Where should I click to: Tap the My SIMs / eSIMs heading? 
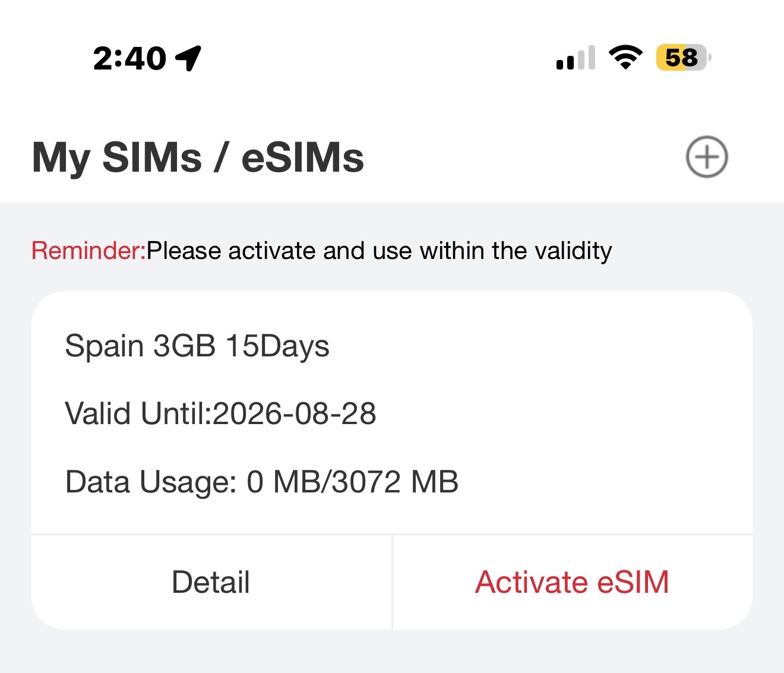click(198, 157)
